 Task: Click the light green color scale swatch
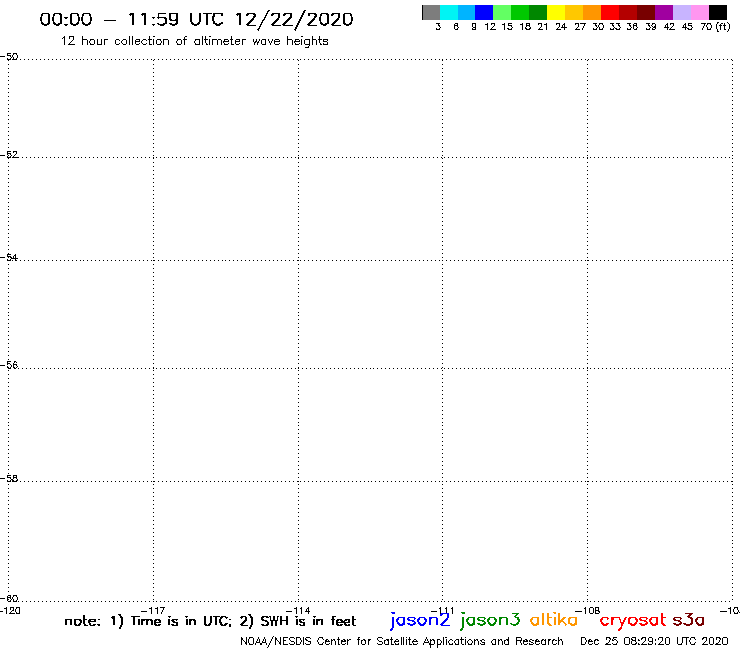click(502, 12)
